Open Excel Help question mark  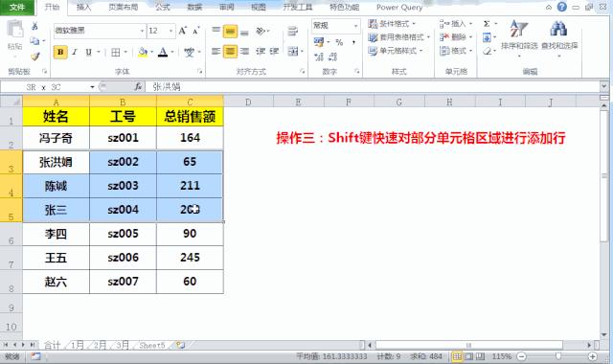pos(562,7)
